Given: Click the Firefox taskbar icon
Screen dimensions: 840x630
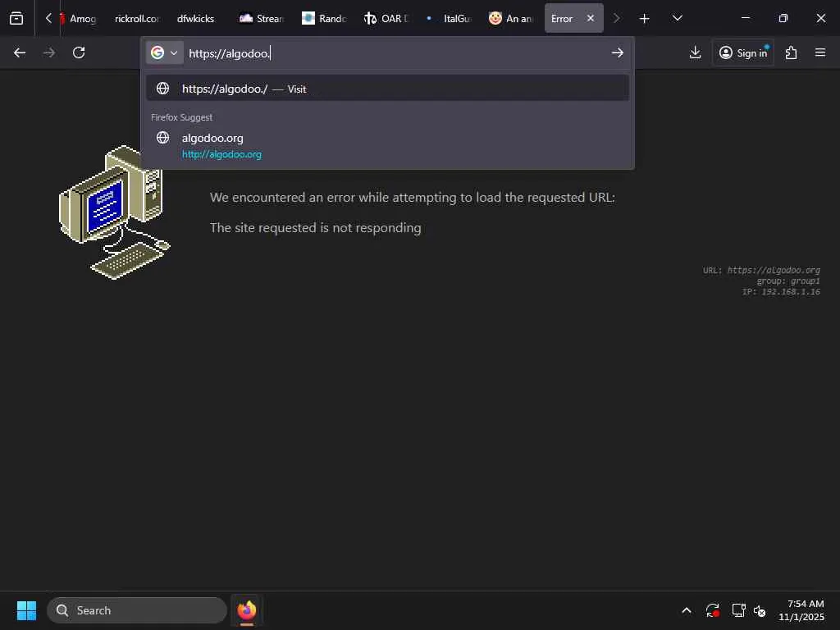Looking at the screenshot, I should point(246,610).
